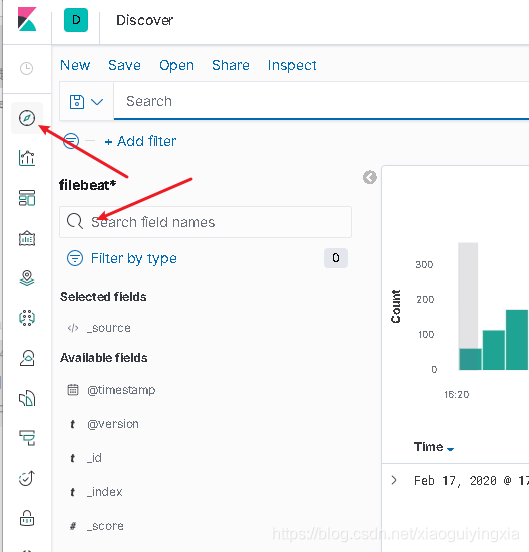Click the filter options circle icon
The image size is (529, 552).
(x=71, y=141)
